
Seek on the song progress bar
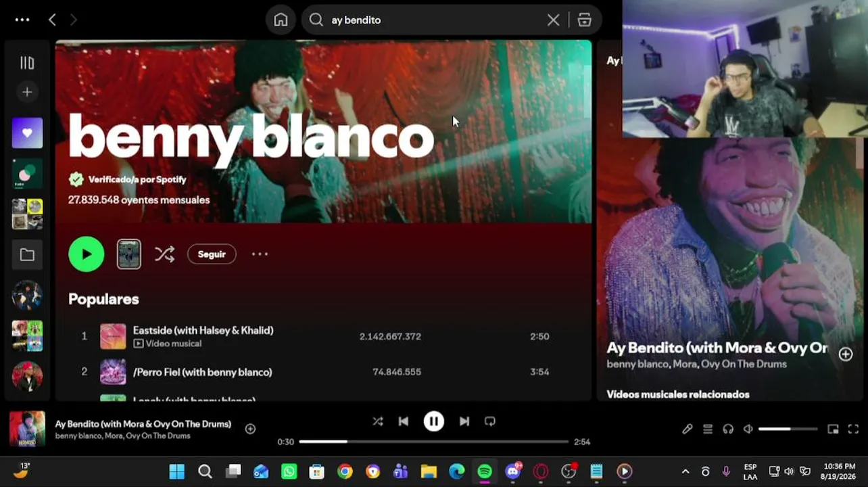coord(434,442)
